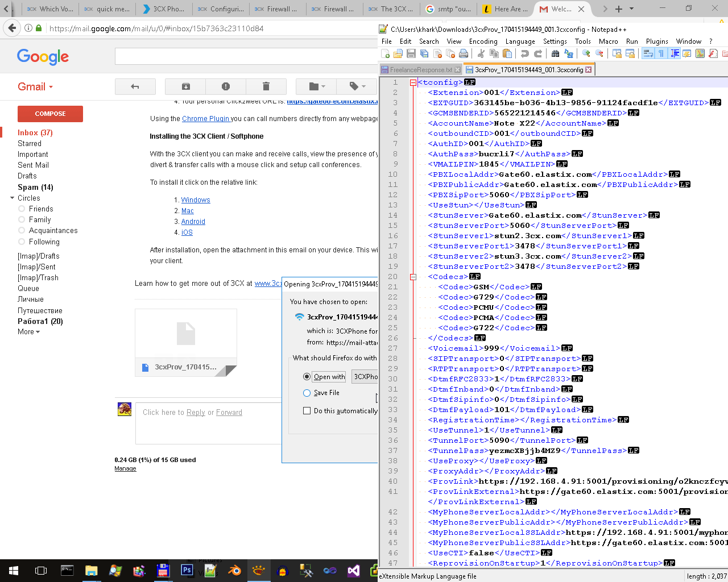Follow the Android client download link
The image size is (728, 582).
tap(193, 222)
